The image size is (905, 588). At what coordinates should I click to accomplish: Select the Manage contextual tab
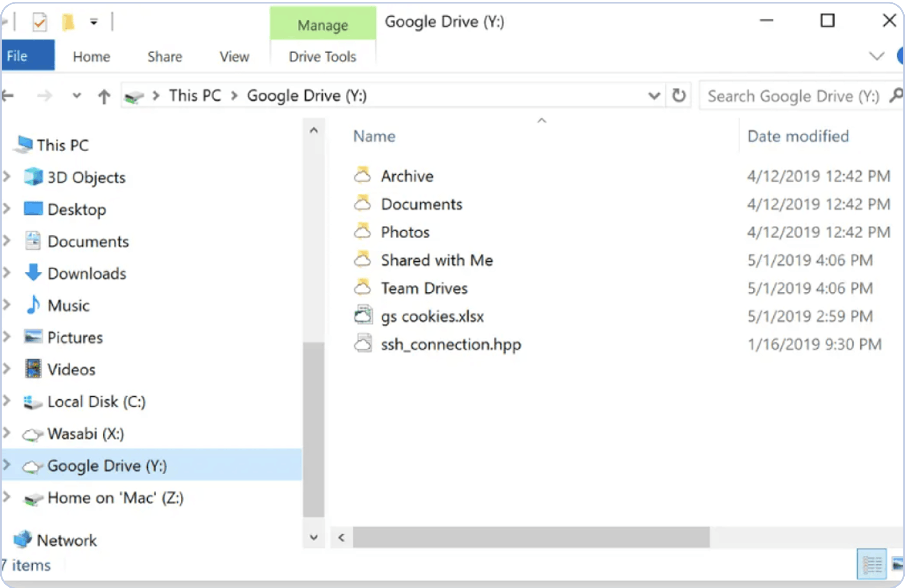pos(323,24)
